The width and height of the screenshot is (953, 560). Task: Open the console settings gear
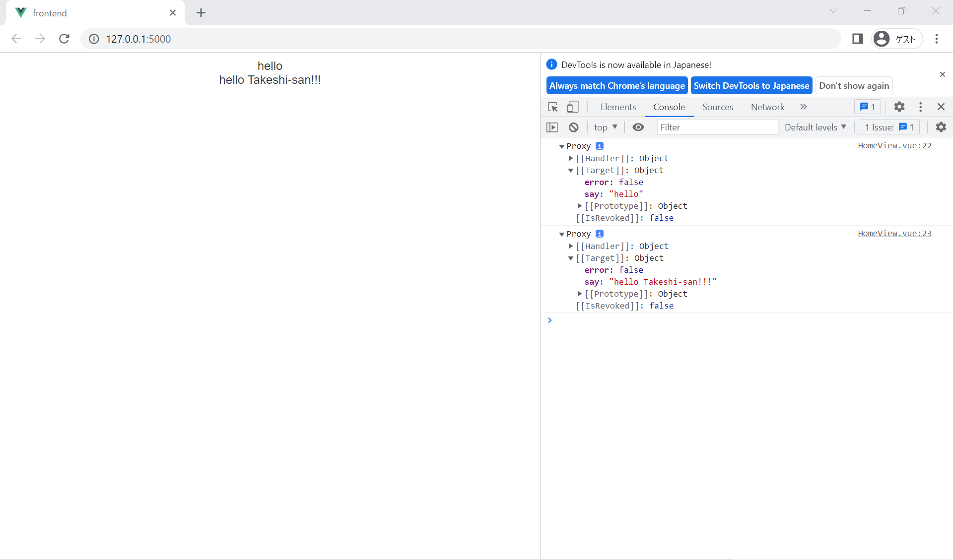pyautogui.click(x=941, y=127)
